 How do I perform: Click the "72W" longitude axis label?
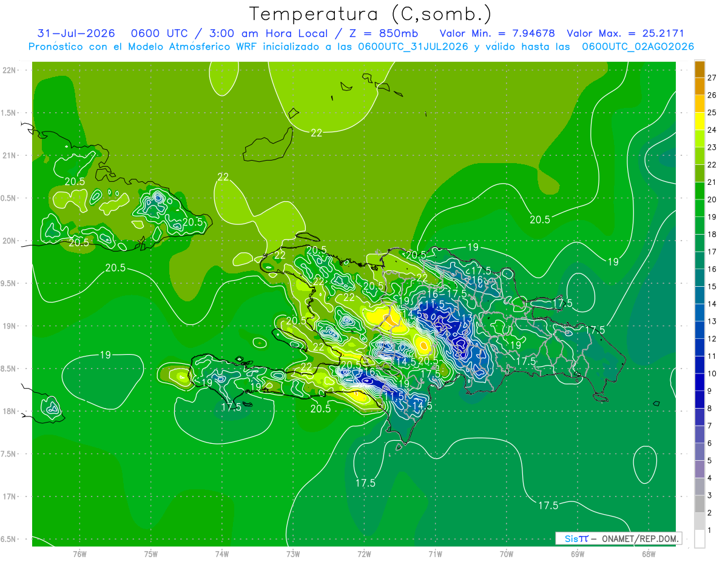click(x=364, y=554)
